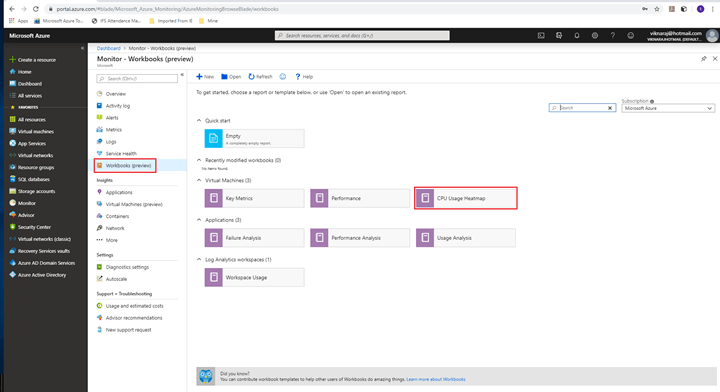Collapse Virtual Machines (3) section
The image size is (720, 392).
click(199, 180)
